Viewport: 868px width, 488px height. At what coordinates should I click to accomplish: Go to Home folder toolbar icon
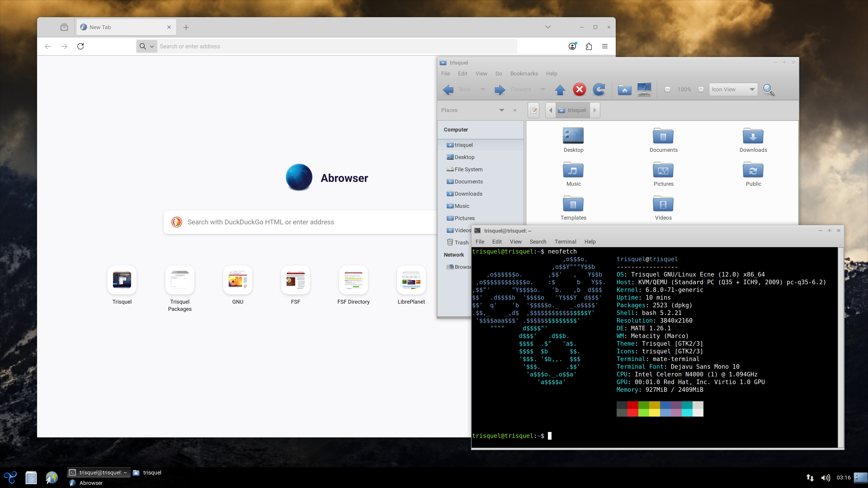point(625,90)
